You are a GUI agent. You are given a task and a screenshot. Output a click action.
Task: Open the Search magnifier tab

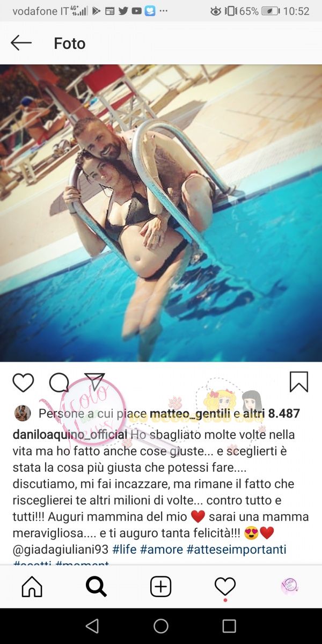[97, 587]
